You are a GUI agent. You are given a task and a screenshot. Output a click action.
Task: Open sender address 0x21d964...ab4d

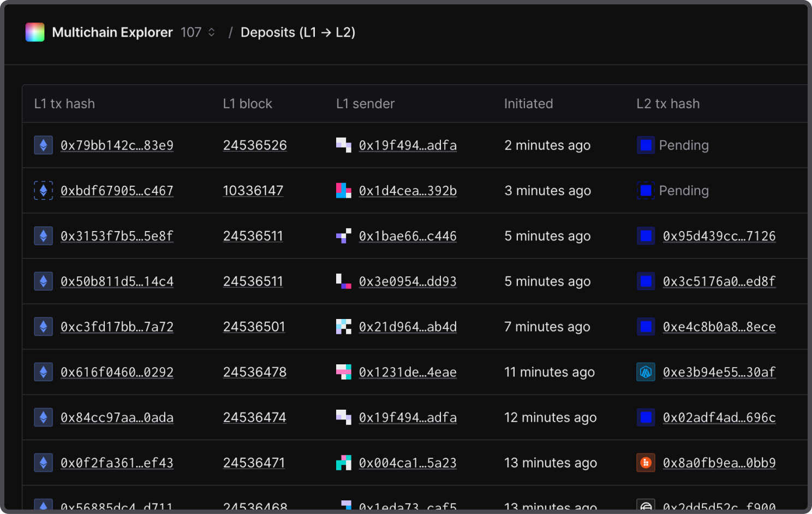coord(408,327)
